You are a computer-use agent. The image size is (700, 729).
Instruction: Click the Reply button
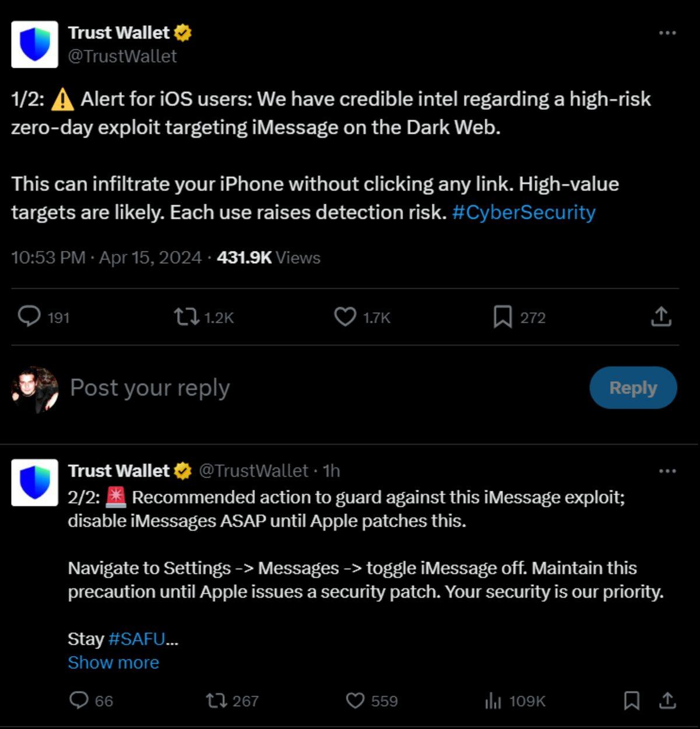pyautogui.click(x=633, y=387)
